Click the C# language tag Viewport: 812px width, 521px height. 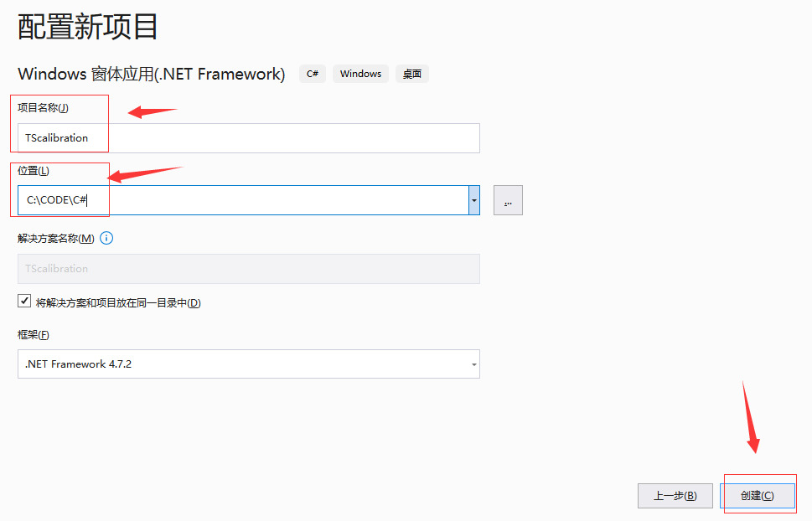(312, 74)
